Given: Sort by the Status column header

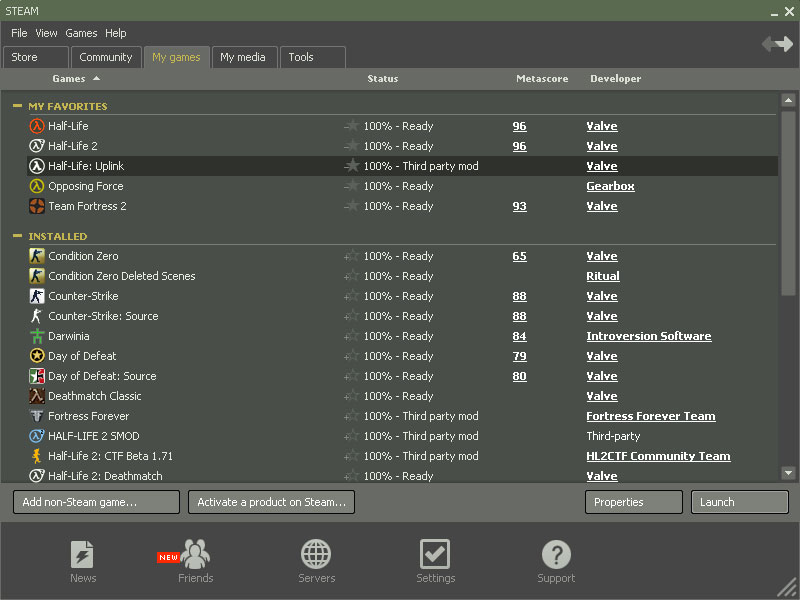Looking at the screenshot, I should 383,79.
